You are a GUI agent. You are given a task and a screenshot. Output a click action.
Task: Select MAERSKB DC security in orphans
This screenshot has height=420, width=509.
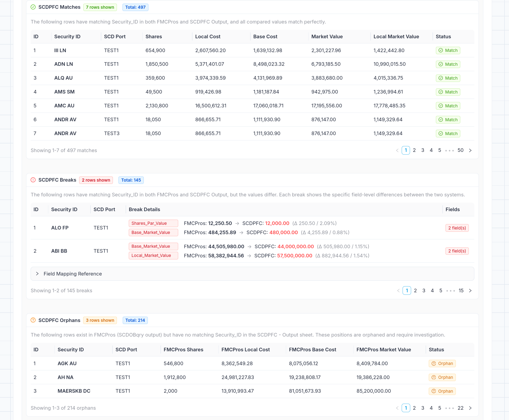click(x=74, y=391)
